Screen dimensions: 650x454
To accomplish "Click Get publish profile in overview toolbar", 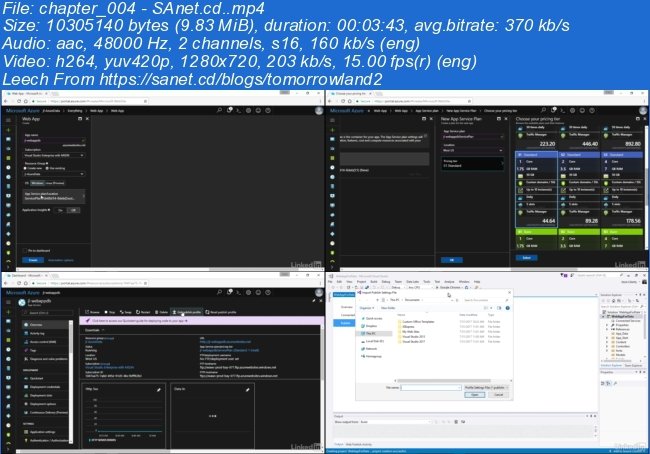I will tap(187, 312).
